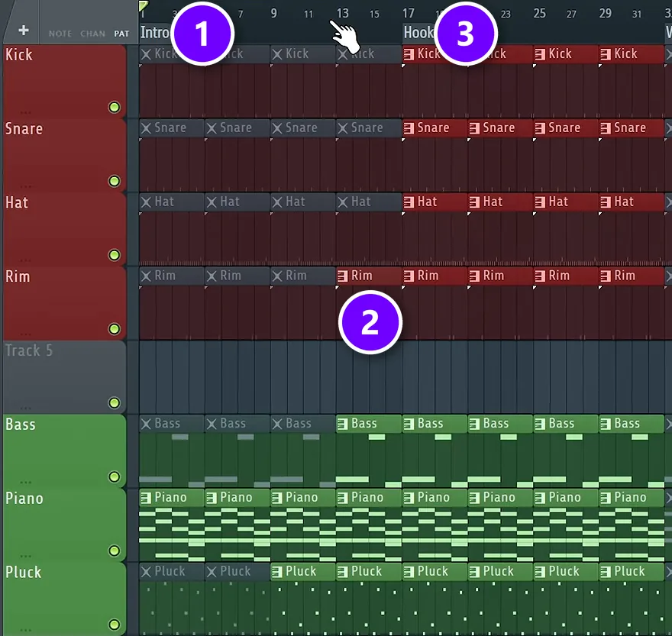The image size is (672, 636).
Task: Click the X icon on the Bass clip at bar 1
Action: click(x=146, y=424)
